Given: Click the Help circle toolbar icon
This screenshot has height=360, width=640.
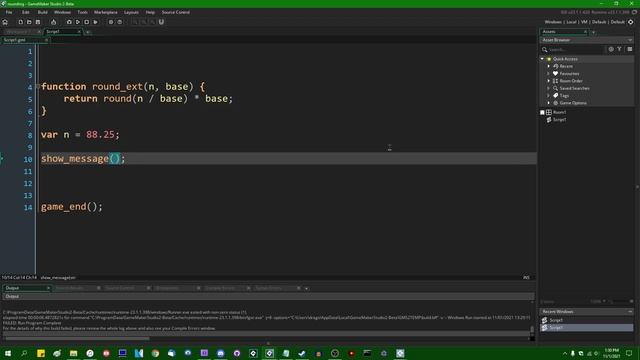Looking at the screenshot, I should point(120,22).
